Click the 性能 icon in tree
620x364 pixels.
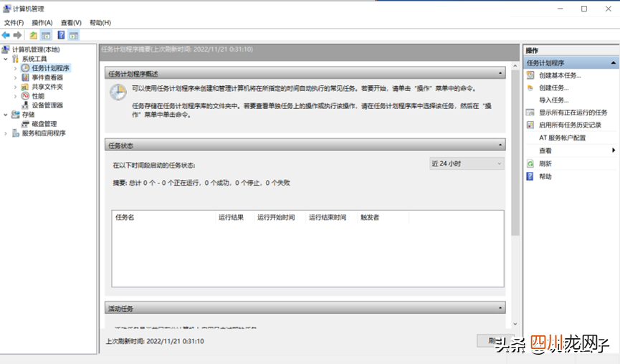click(25, 96)
